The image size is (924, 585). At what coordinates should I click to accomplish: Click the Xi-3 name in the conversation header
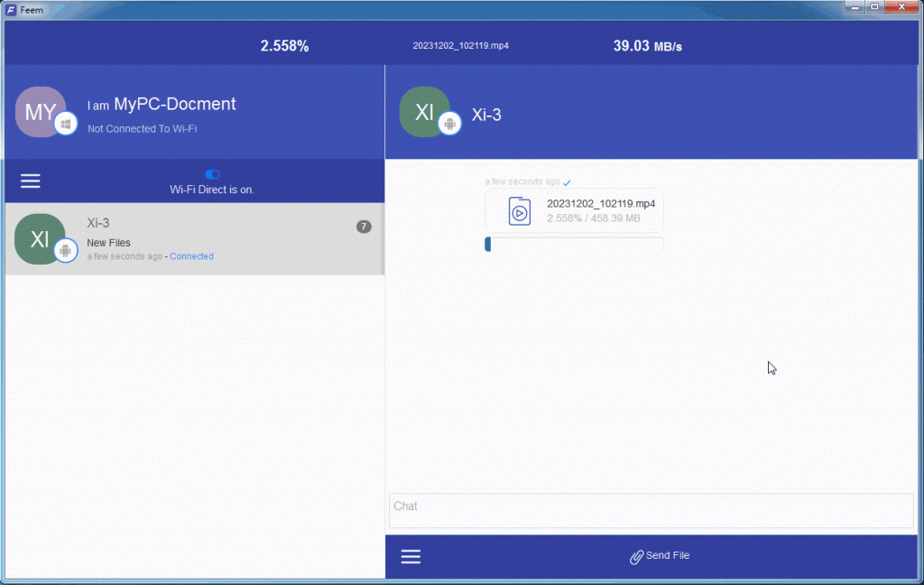(x=486, y=115)
